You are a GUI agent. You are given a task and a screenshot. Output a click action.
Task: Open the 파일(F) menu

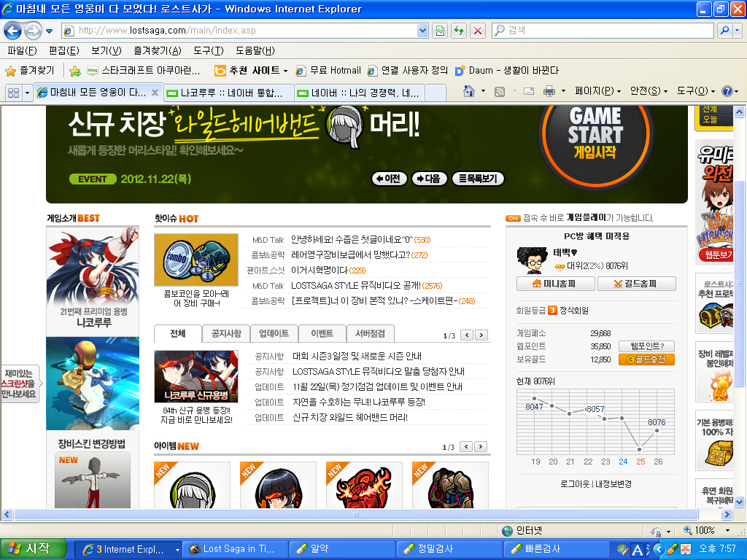pos(22,50)
